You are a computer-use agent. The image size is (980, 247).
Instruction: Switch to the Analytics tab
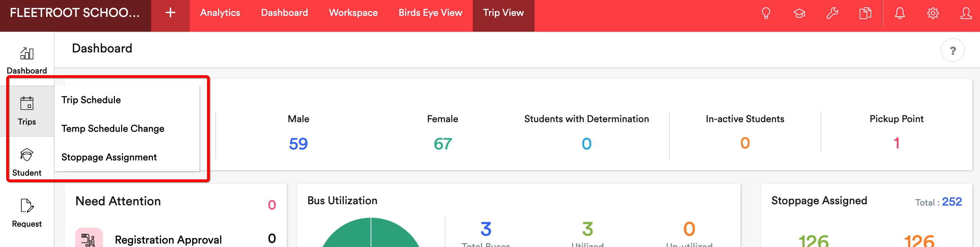[x=220, y=13]
